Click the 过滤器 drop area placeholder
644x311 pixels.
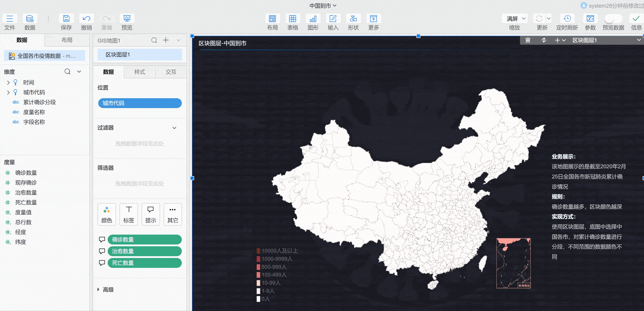140,144
